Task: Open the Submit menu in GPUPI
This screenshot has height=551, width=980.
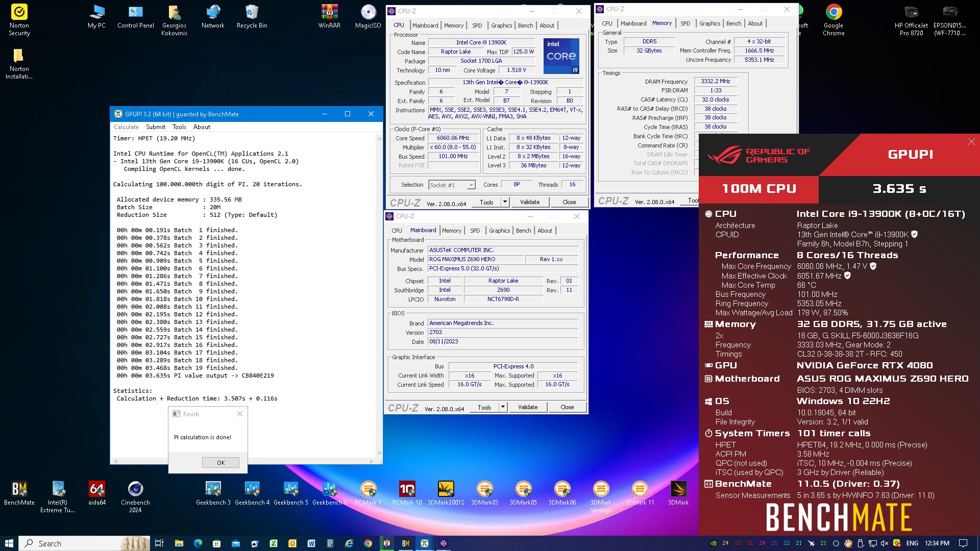Action: click(x=156, y=127)
